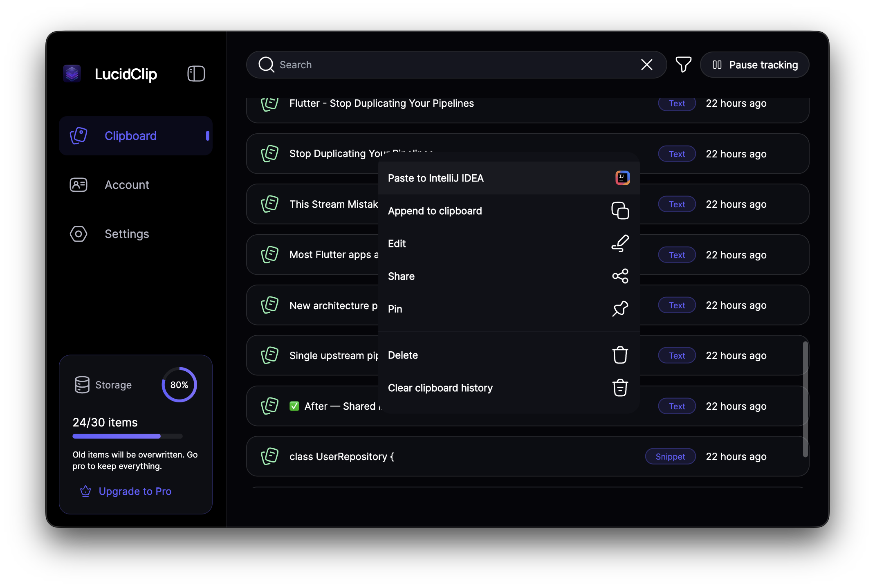This screenshot has height=588, width=875.
Task: Click the Pin icon in the context menu
Action: 620,309
